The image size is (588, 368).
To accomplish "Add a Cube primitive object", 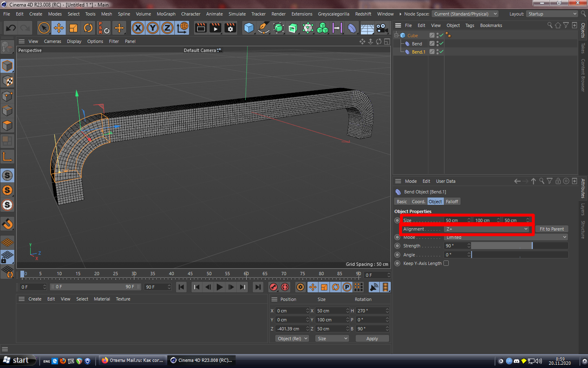I will click(249, 28).
